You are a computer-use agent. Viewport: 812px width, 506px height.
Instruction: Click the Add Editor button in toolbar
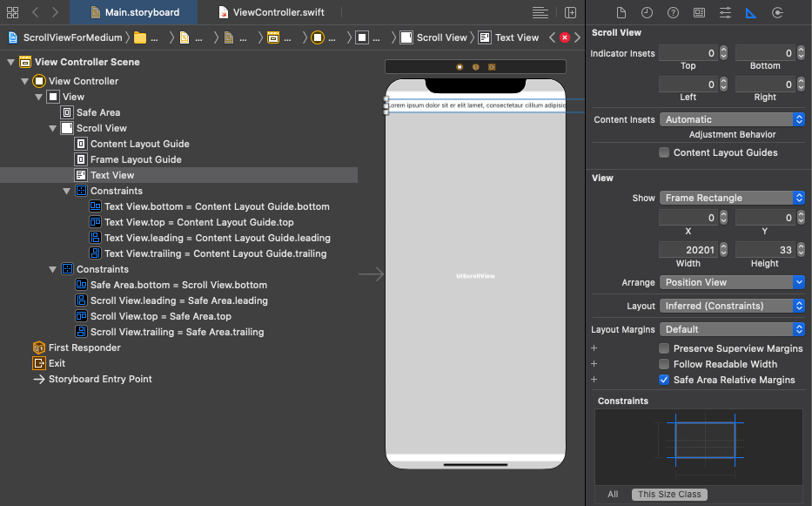tap(570, 13)
